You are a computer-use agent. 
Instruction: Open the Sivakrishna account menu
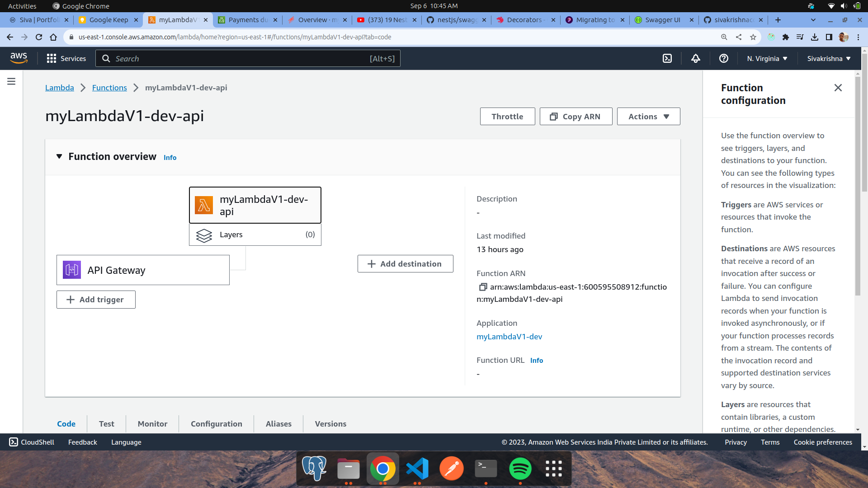click(x=828, y=58)
